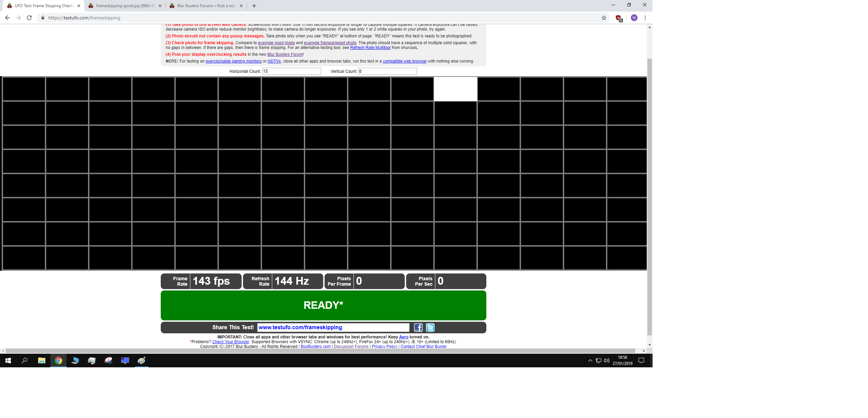Click the READY green button

(323, 305)
